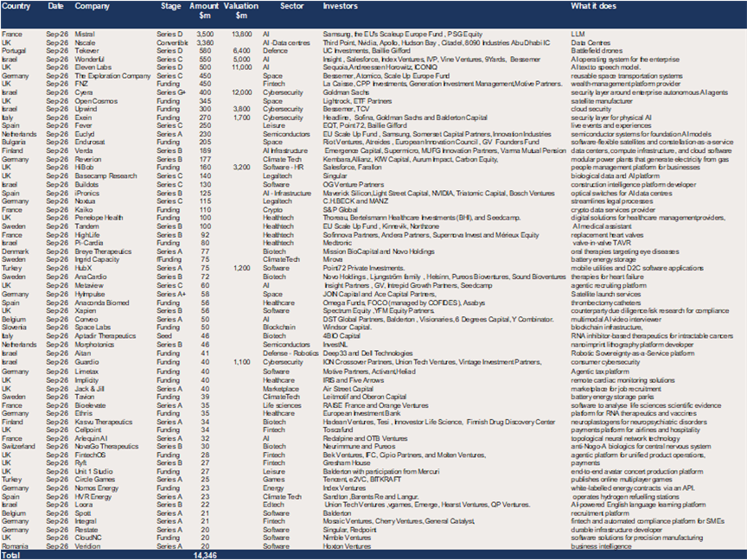Viewport: 747px width, 560px height.
Task: Select the Kasvu Therapeutics cell
Action: pos(104,422)
